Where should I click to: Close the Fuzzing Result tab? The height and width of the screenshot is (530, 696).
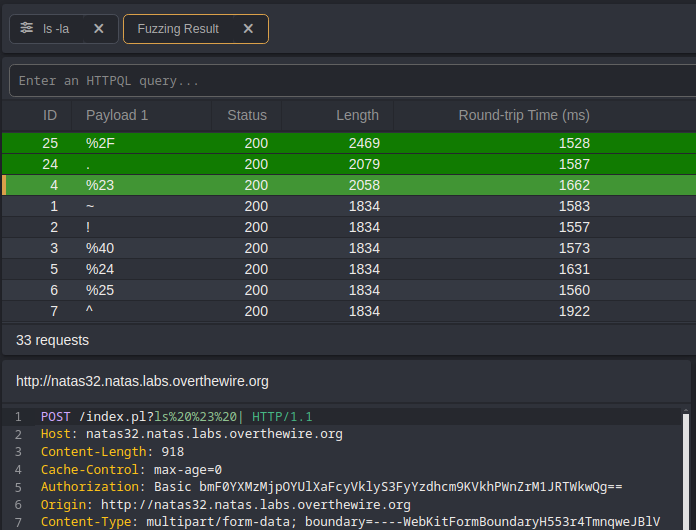pos(248,29)
